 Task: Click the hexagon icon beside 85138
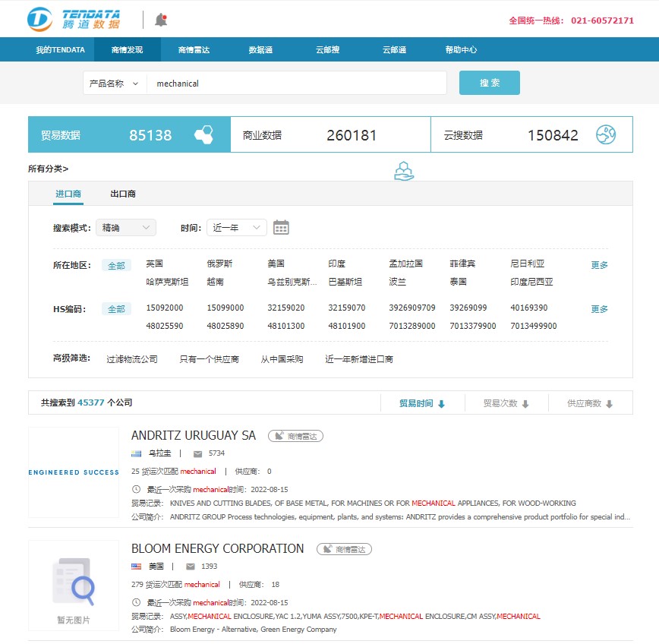(203, 135)
